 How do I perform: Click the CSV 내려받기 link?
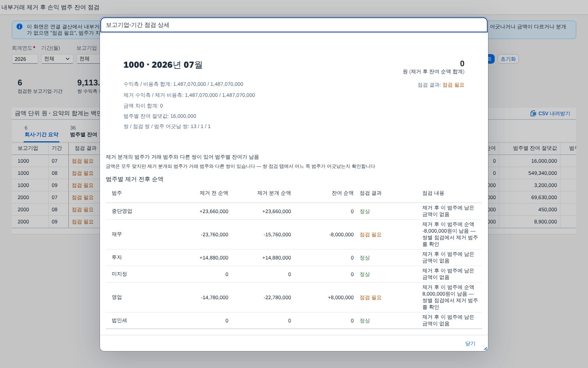(550, 113)
